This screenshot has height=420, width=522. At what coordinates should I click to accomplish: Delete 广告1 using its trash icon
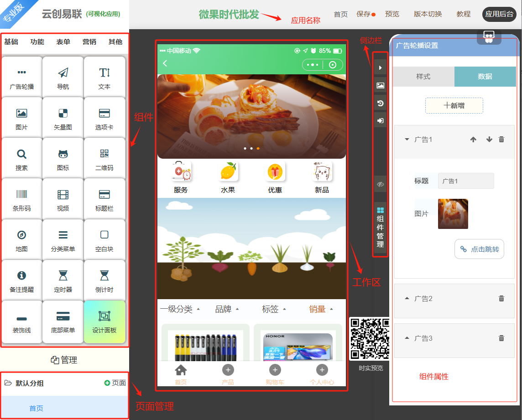pos(501,140)
